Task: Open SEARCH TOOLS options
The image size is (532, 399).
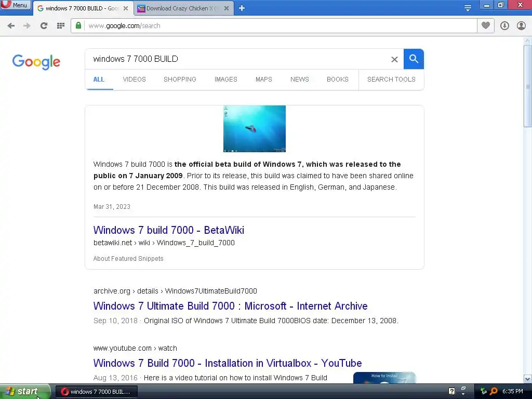Action: tap(391, 79)
